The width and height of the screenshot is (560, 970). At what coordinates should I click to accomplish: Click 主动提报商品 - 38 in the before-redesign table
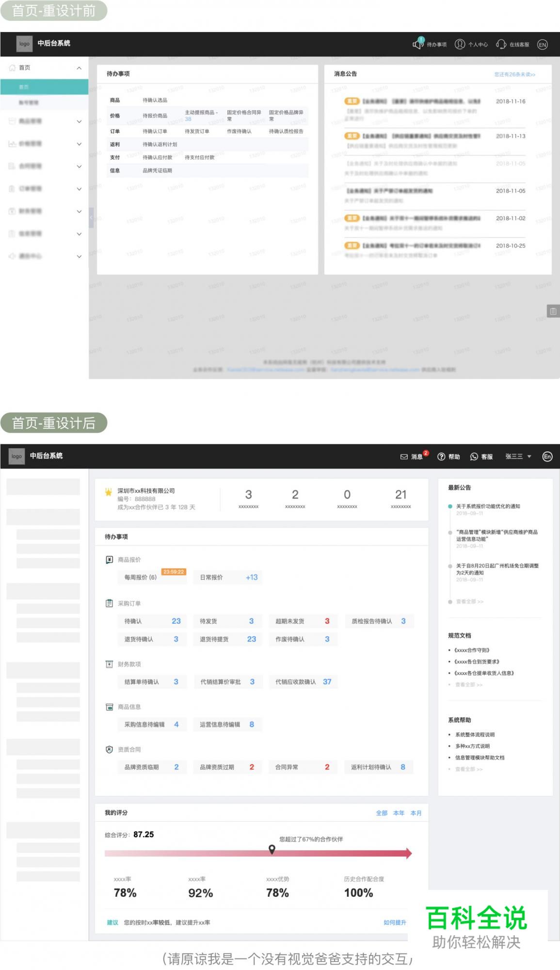[x=201, y=115]
